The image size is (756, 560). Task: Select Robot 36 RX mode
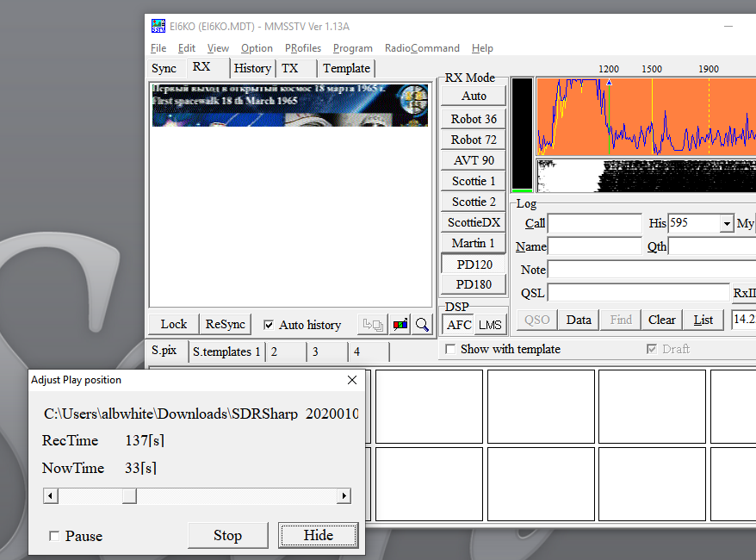click(474, 119)
